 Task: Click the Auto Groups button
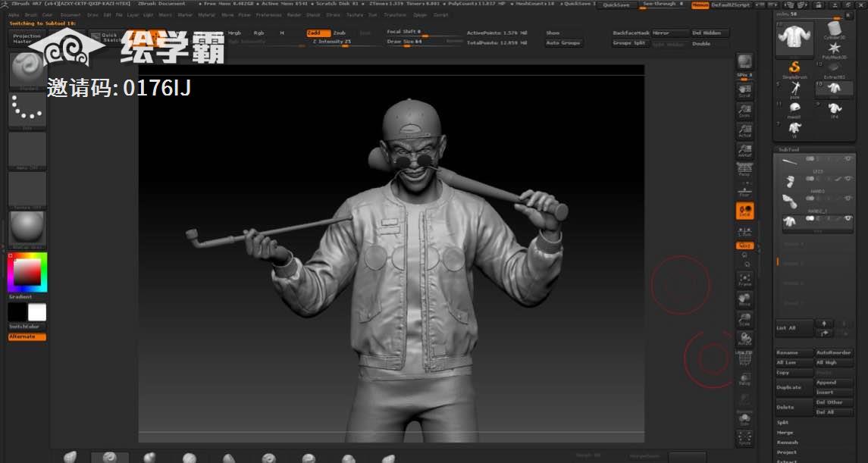[x=563, y=43]
